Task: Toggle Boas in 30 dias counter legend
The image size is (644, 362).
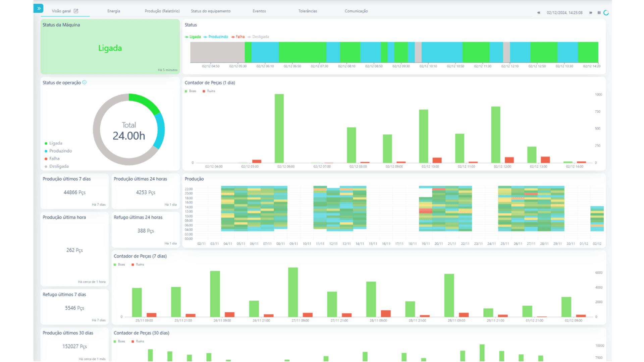Action: coord(119,342)
